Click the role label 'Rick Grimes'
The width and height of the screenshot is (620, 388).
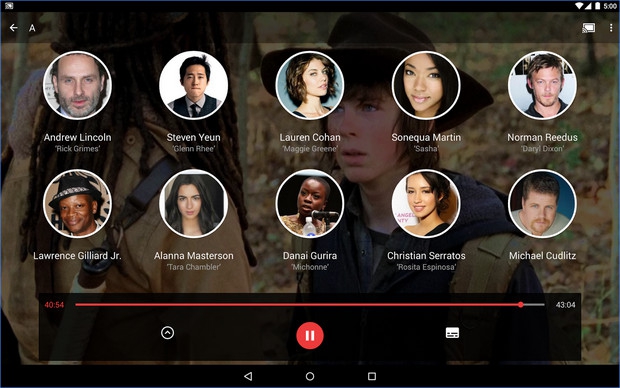tap(78, 149)
